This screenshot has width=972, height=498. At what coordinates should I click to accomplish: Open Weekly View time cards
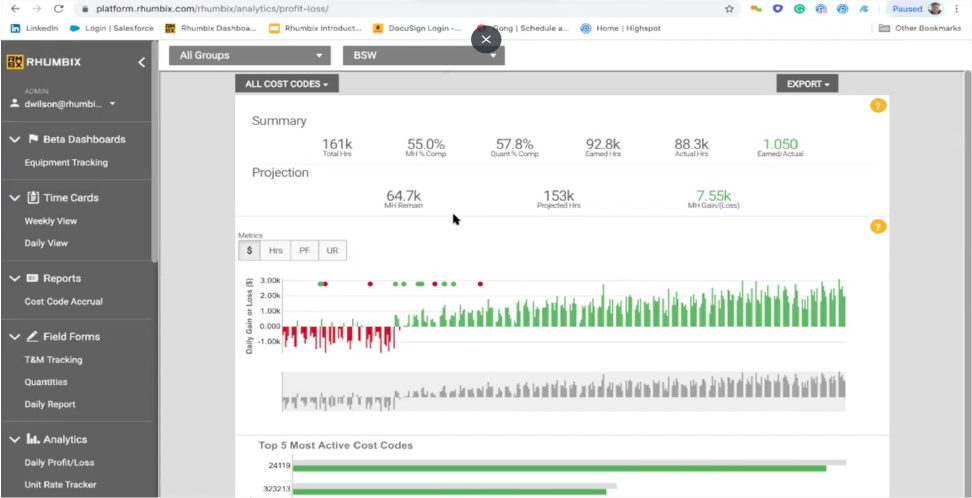[x=51, y=221]
